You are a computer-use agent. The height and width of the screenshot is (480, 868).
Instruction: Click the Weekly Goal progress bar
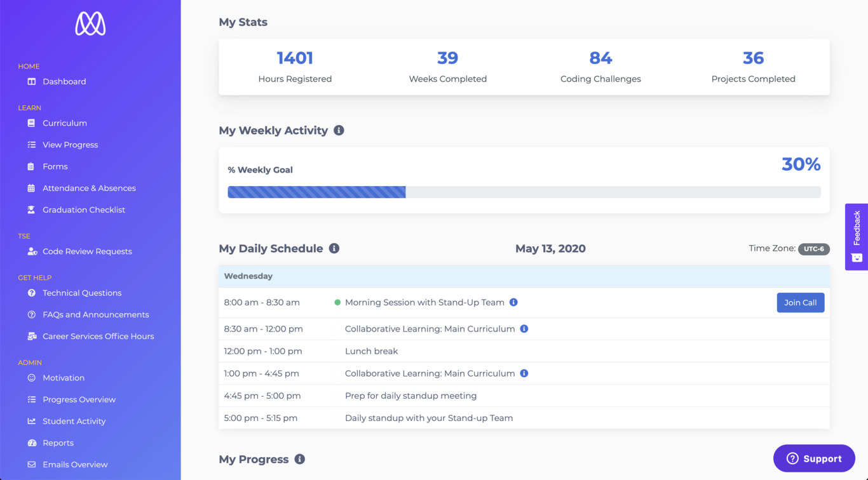coord(524,192)
